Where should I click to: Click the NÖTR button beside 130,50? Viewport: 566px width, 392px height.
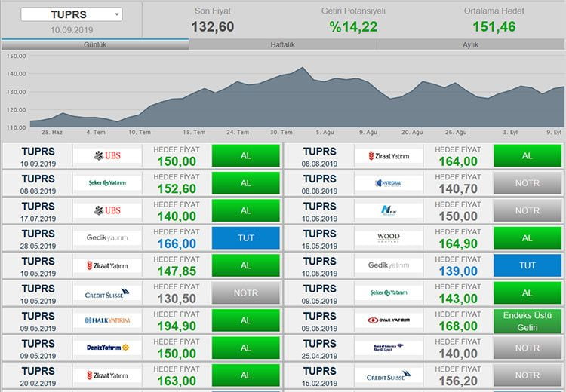click(x=245, y=293)
